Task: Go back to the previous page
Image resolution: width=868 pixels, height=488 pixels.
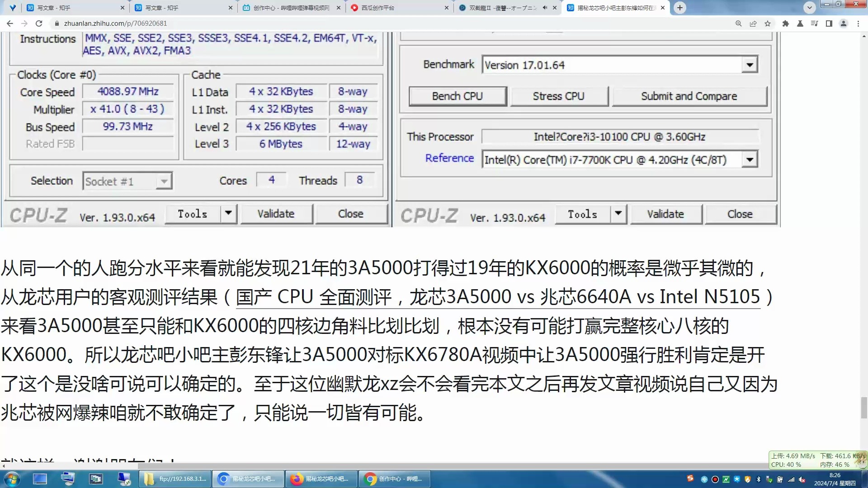Action: tap(9, 23)
